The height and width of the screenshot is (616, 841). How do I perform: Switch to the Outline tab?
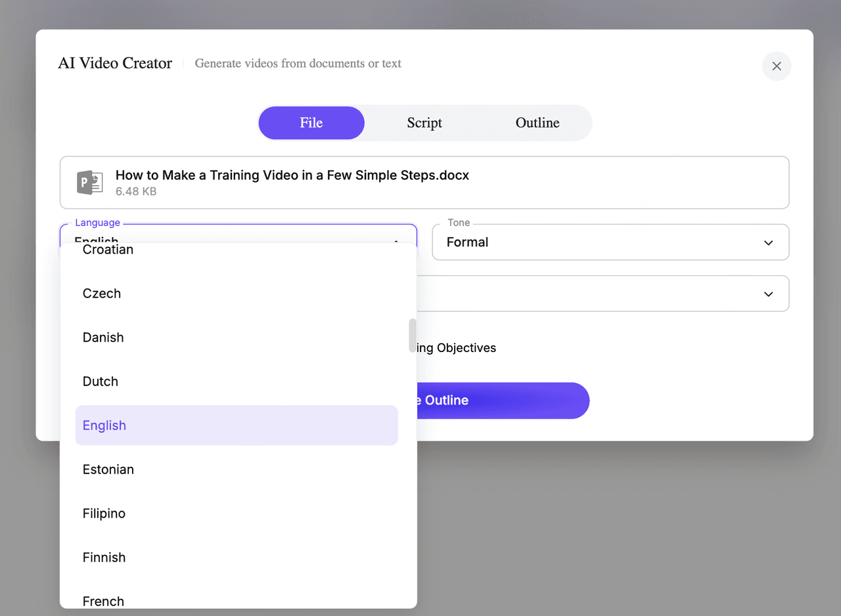point(537,123)
